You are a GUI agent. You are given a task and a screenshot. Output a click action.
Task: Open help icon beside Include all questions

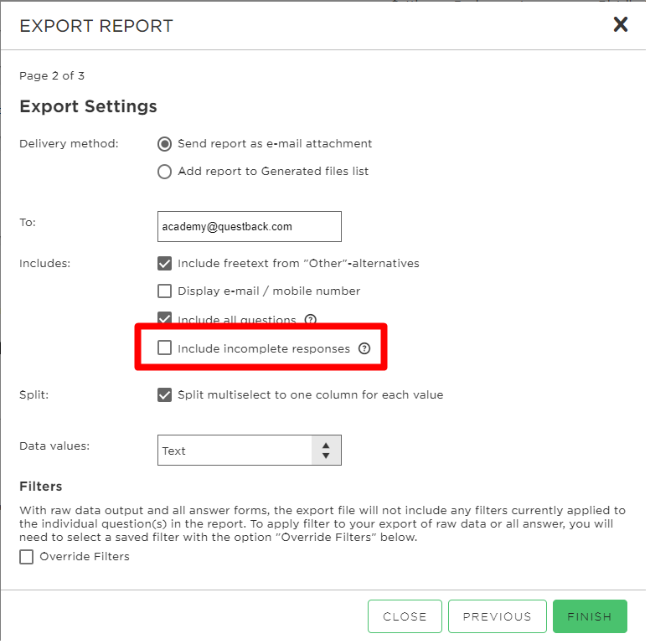(310, 319)
